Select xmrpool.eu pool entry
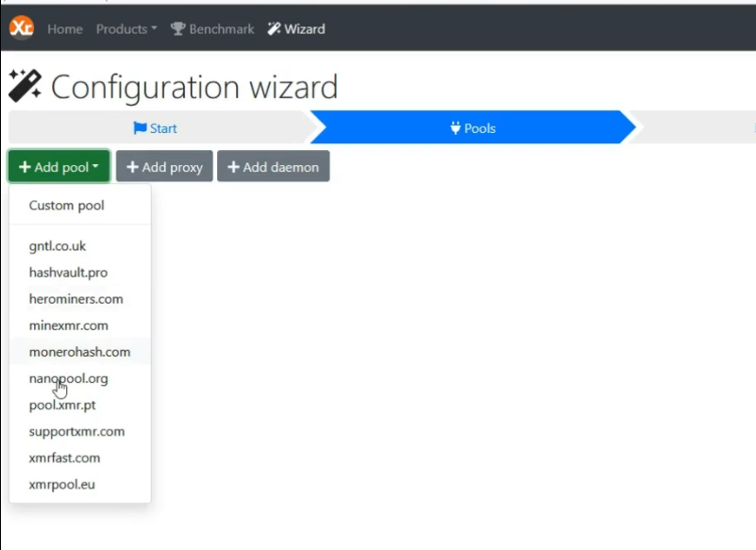Viewport: 756px width, 550px height. 80,485
